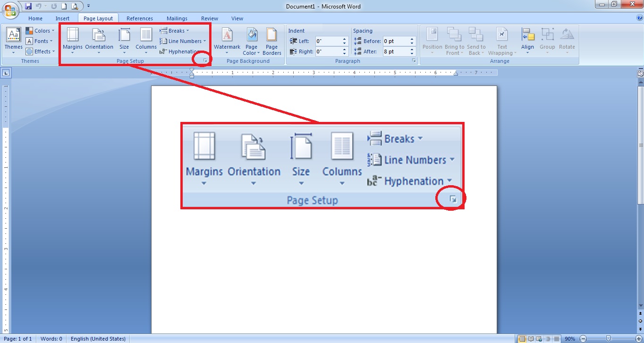
Task: Open Theme Colors options
Action: click(40, 30)
